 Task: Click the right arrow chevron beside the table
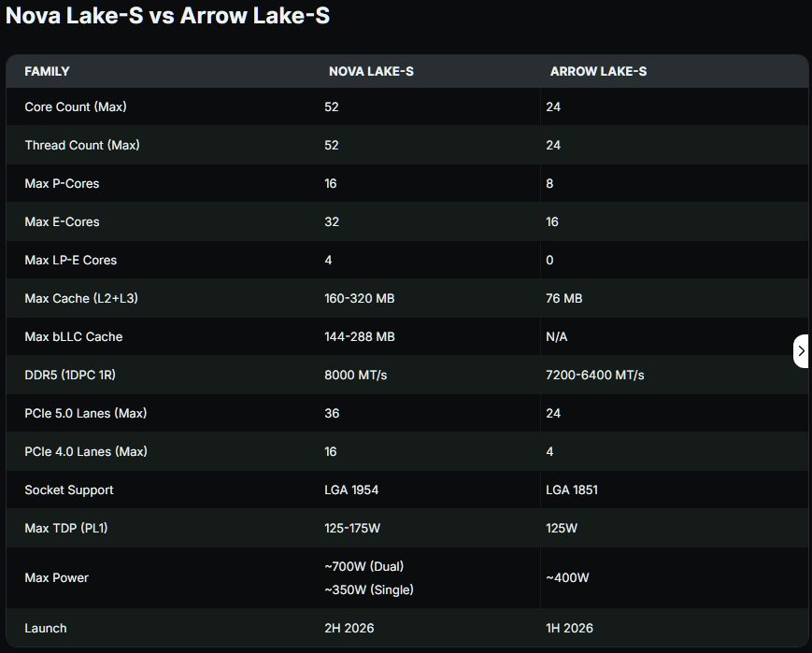801,351
